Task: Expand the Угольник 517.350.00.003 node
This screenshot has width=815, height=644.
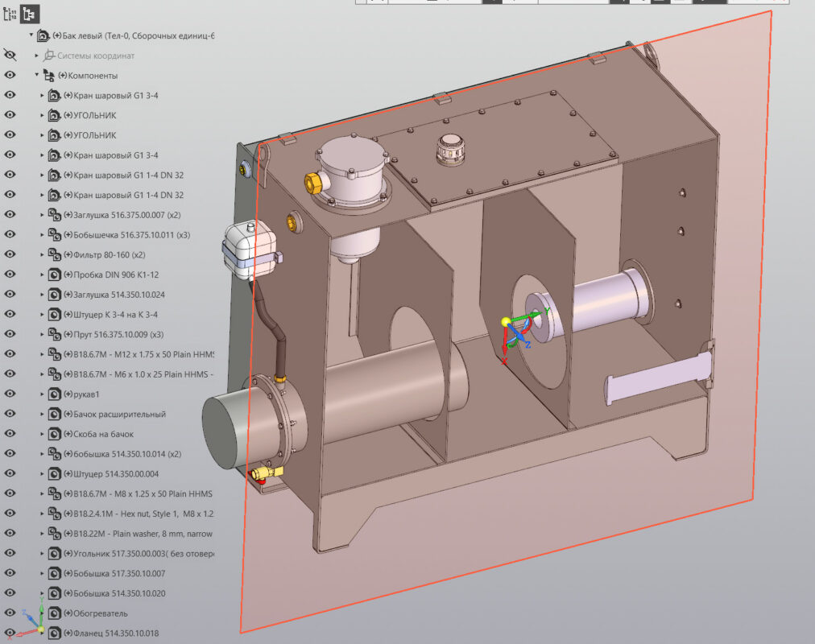Action: (42, 554)
